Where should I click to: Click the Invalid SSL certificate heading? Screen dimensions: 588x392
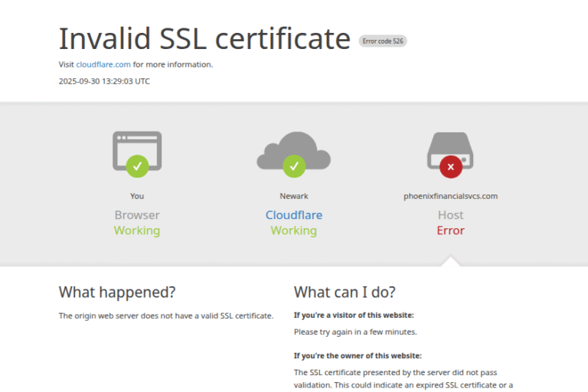click(204, 38)
